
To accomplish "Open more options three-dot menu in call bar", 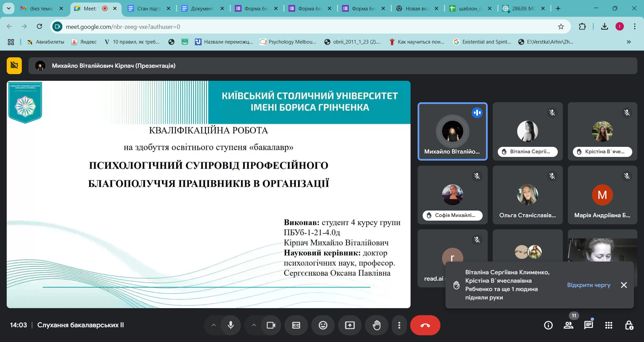I will (x=399, y=325).
